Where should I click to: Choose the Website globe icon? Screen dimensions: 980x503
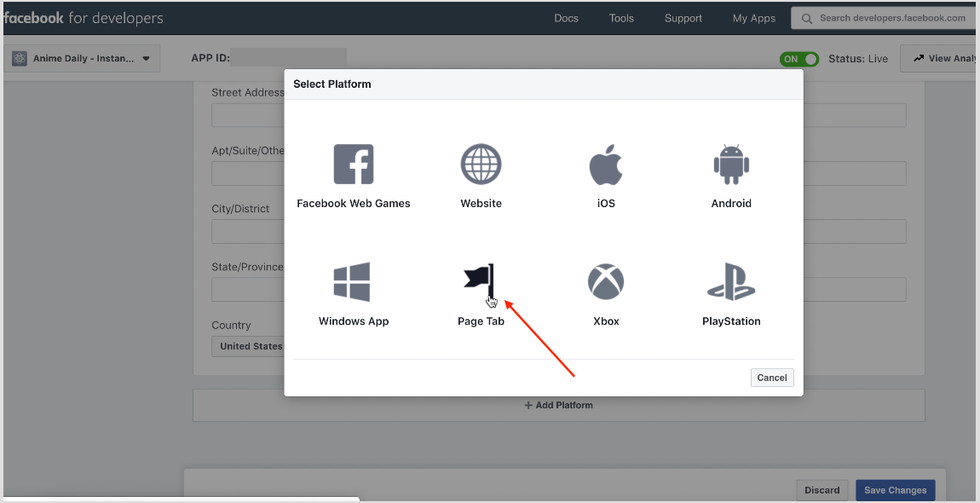481,165
